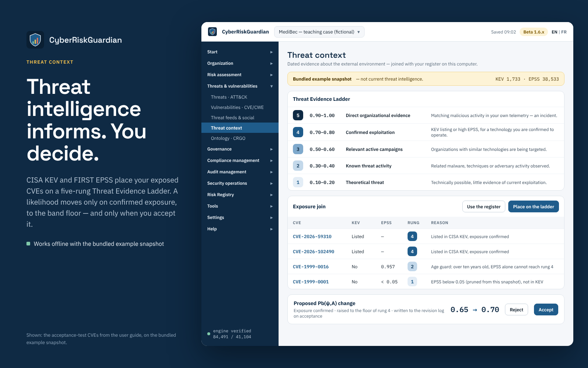This screenshot has height=368, width=588.
Task: Click Place on the ladder button
Action: coord(534,206)
